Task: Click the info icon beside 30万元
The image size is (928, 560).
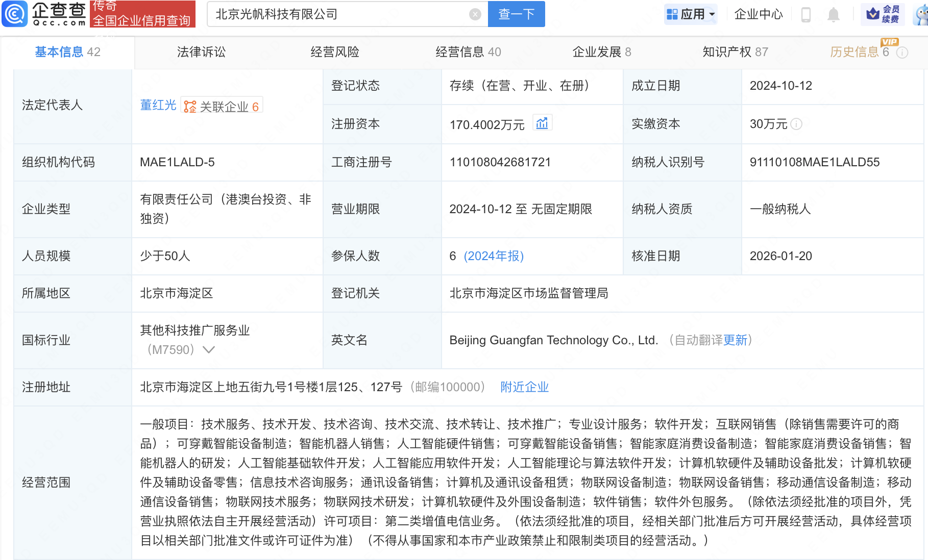Action: click(796, 124)
